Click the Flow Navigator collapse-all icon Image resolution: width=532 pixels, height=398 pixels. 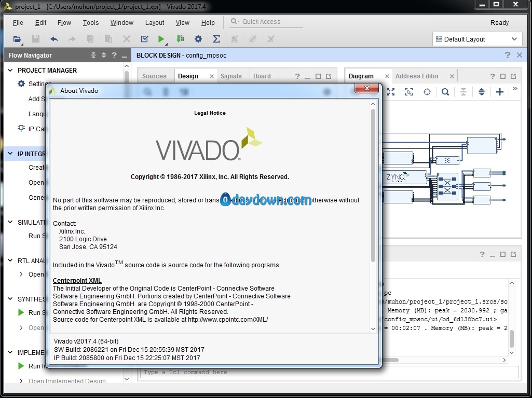(93, 55)
